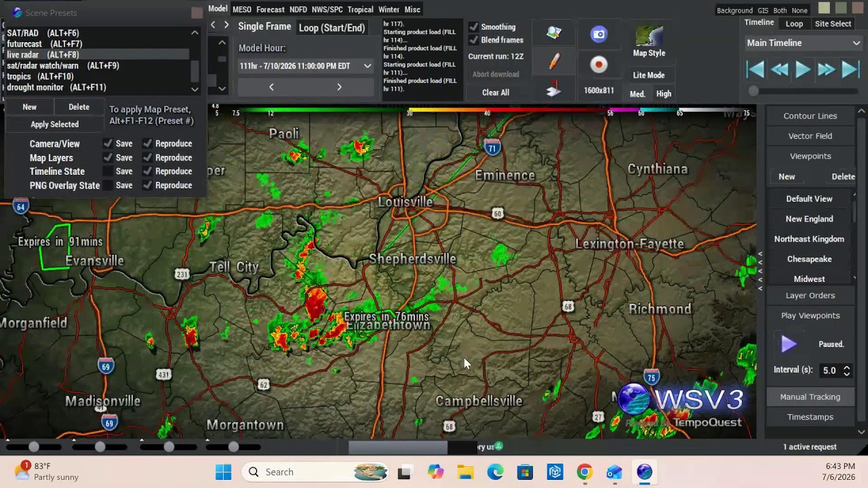Viewport: 868px width, 488px height.
Task: Toggle the Blend frames checkbox
Action: tap(473, 40)
